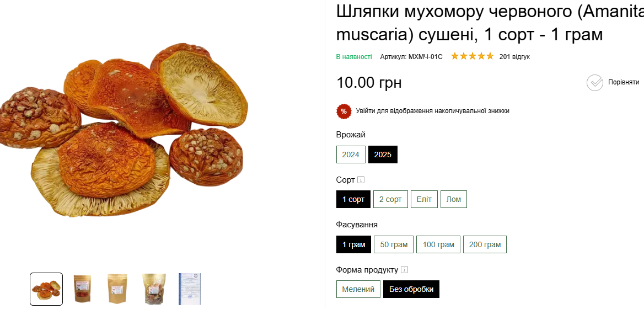Select the Мелений product form

click(x=358, y=289)
